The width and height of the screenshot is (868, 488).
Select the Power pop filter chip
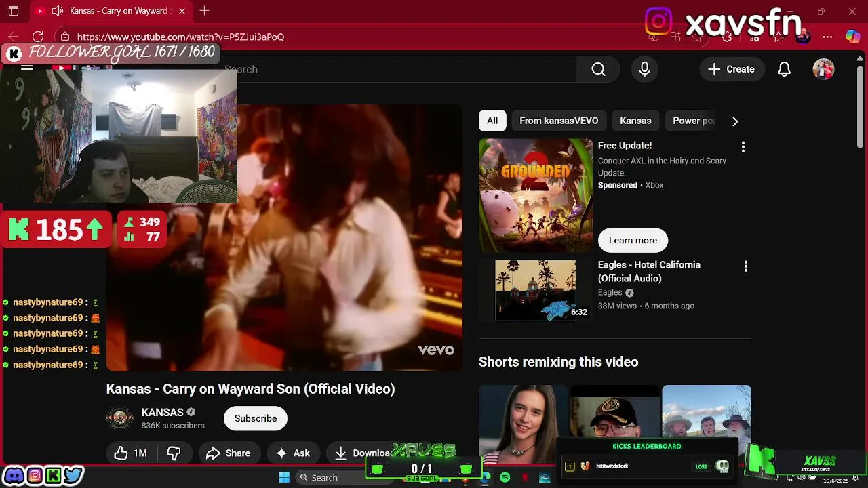point(693,121)
